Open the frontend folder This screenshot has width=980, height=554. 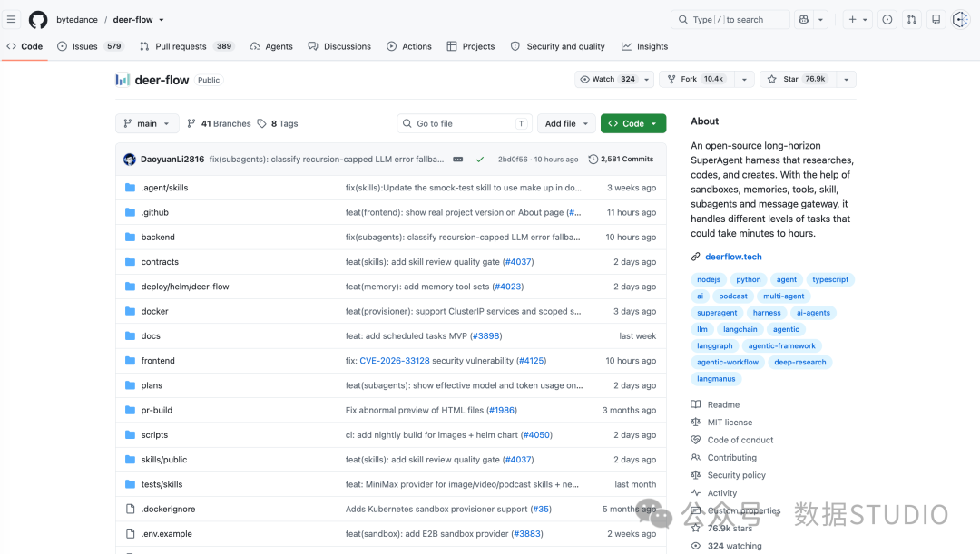coord(158,361)
